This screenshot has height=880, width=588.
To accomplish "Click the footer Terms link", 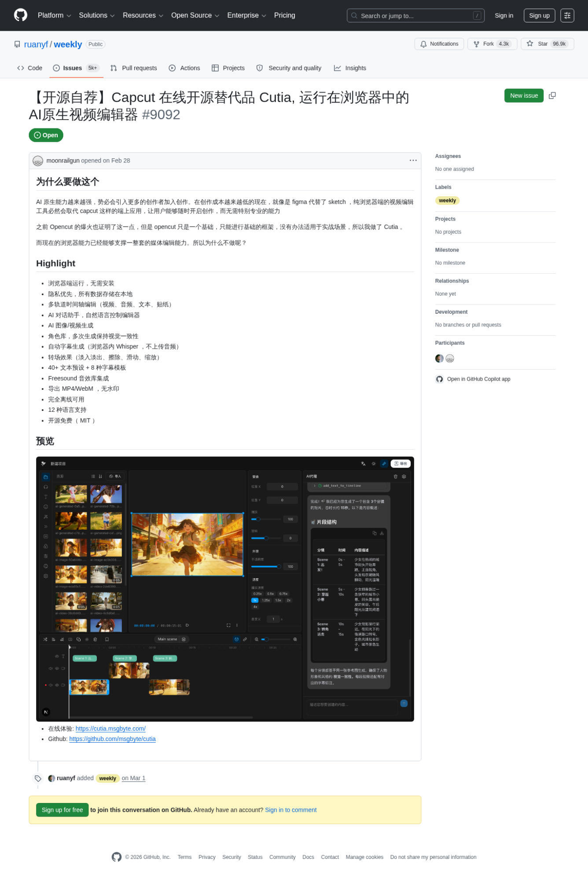I will (184, 857).
